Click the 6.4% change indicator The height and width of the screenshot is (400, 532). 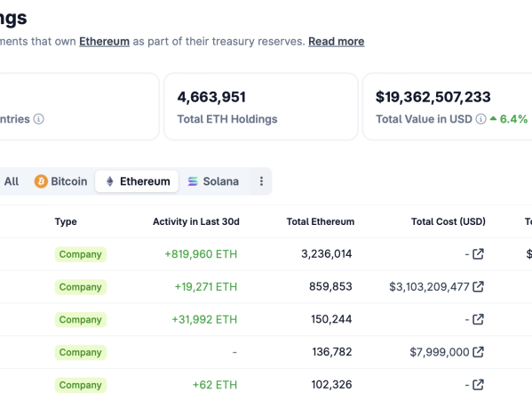pyautogui.click(x=509, y=119)
